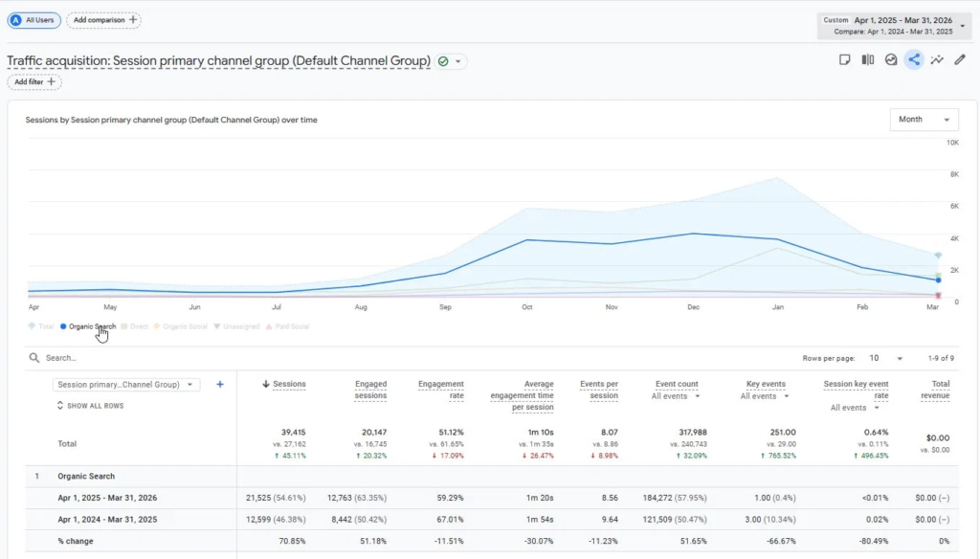Viewport: 980px width, 559px height.
Task: Open the custom date range picker
Action: (x=895, y=26)
